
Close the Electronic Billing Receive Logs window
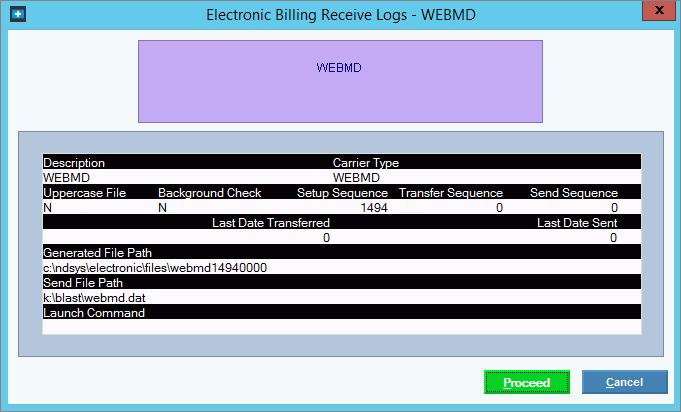coord(658,10)
